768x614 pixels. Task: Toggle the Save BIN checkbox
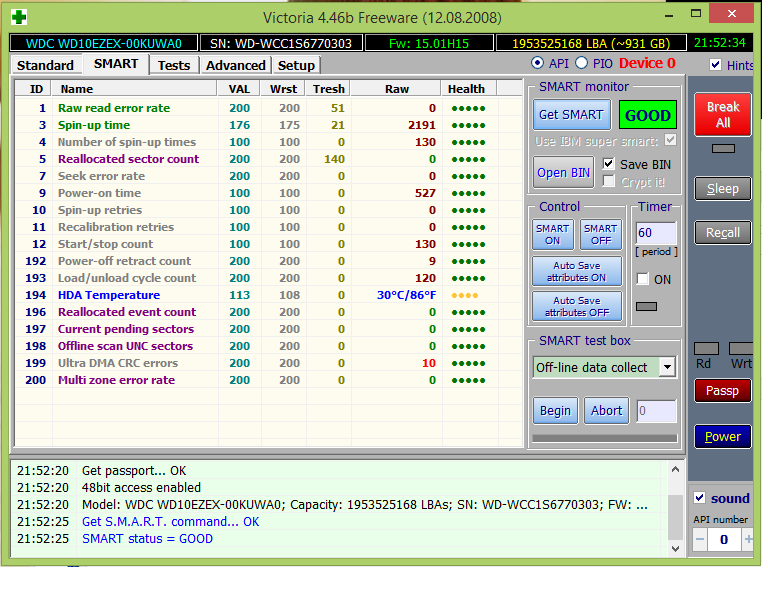click(609, 164)
